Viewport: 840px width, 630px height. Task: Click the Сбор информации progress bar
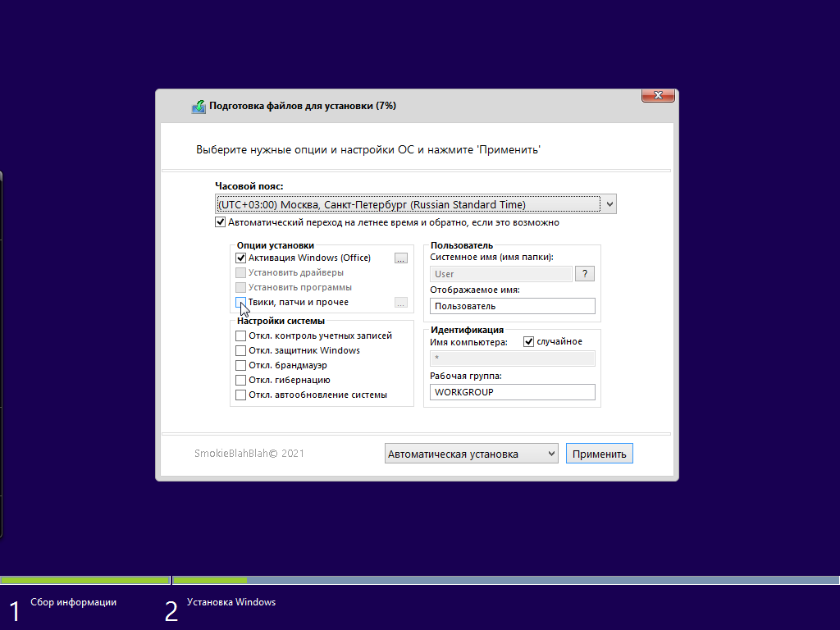tap(84, 580)
